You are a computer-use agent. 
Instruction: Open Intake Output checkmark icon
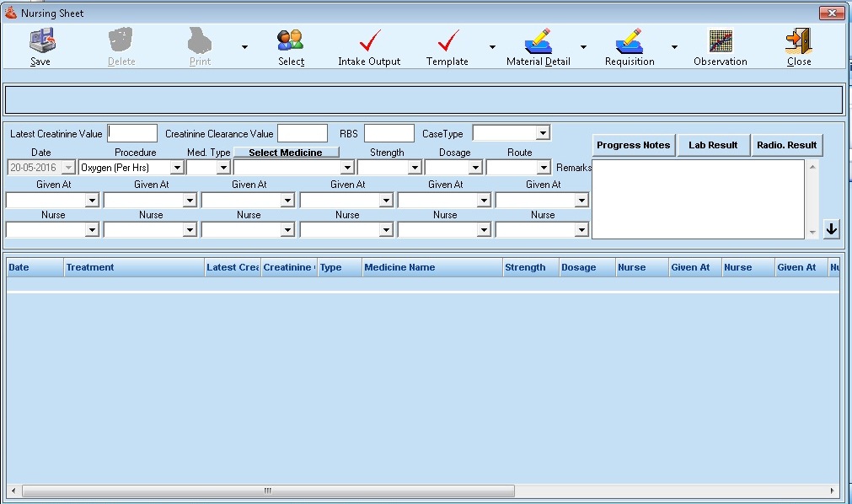(369, 41)
